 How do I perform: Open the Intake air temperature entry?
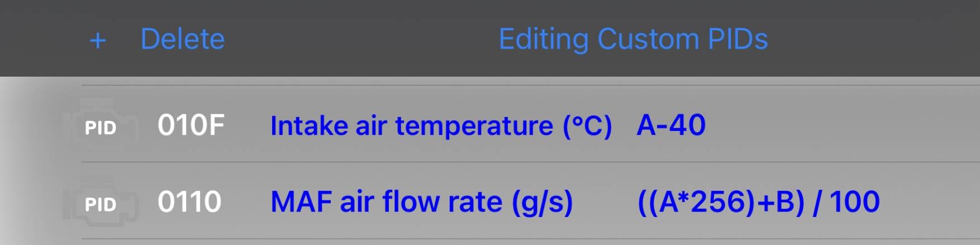coord(441,125)
